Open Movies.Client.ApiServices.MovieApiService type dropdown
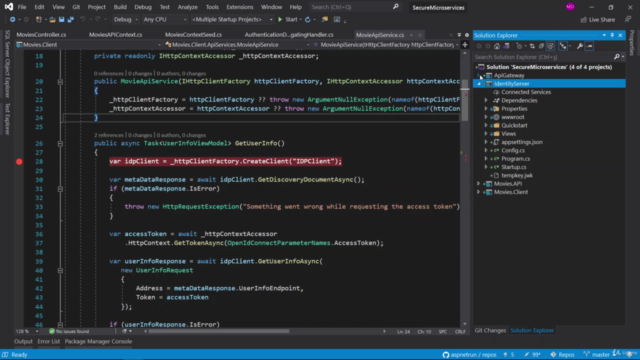The height and width of the screenshot is (360, 640). click(237, 45)
